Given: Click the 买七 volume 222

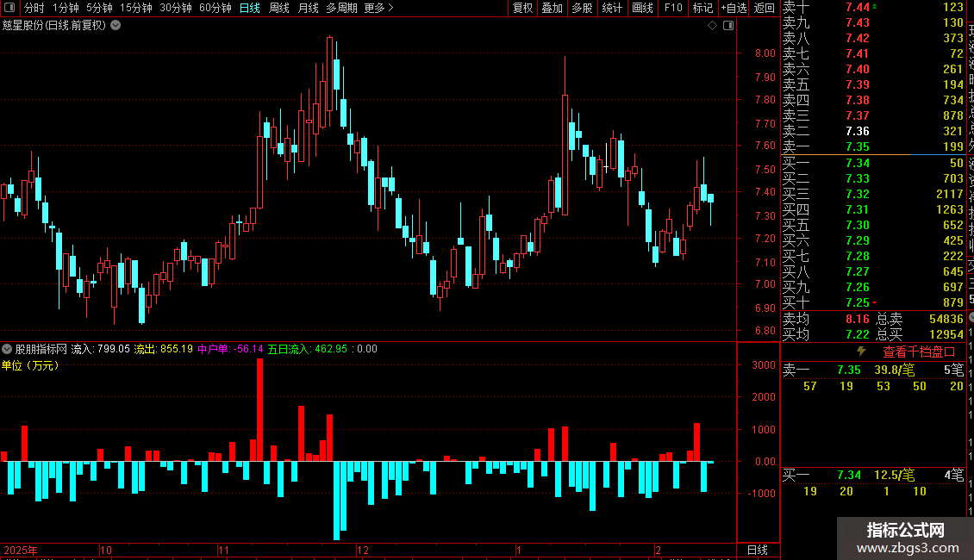Looking at the screenshot, I should click(952, 256).
